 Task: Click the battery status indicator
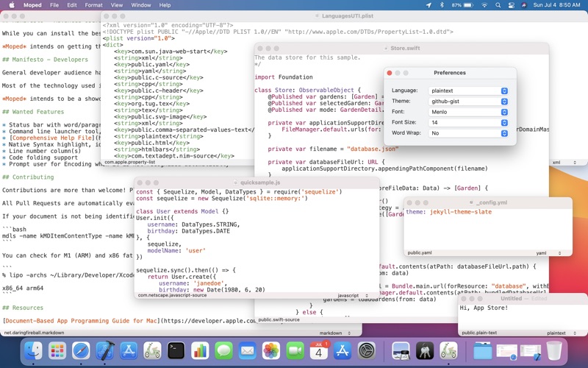pyautogui.click(x=462, y=5)
